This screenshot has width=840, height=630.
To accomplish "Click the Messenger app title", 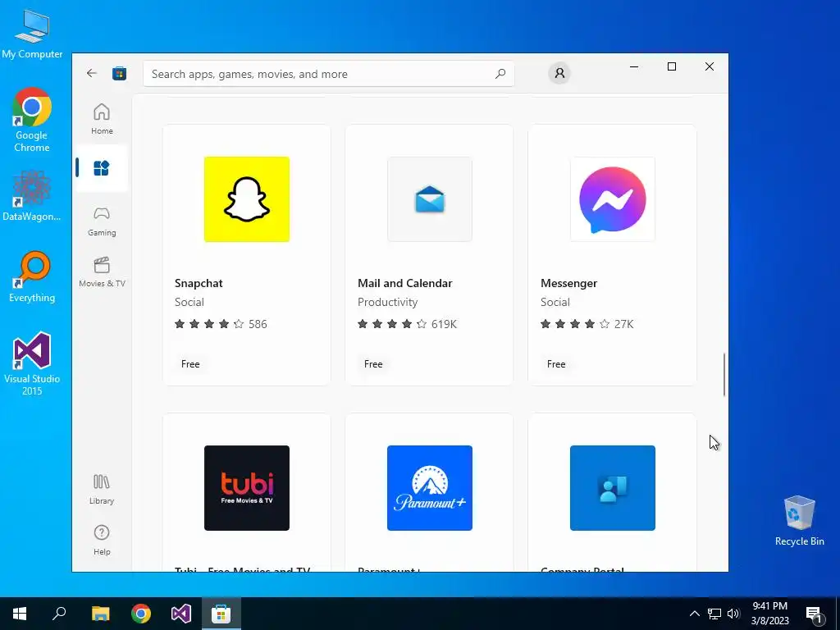I will click(568, 283).
